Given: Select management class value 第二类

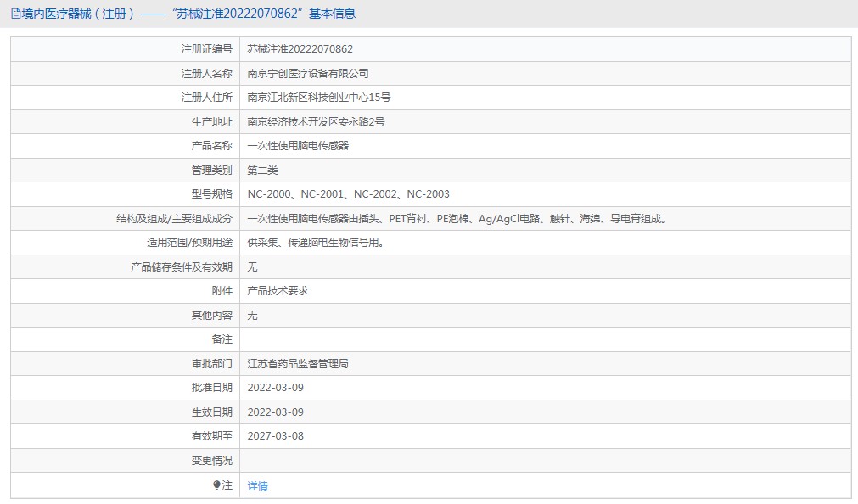Looking at the screenshot, I should (262, 171).
